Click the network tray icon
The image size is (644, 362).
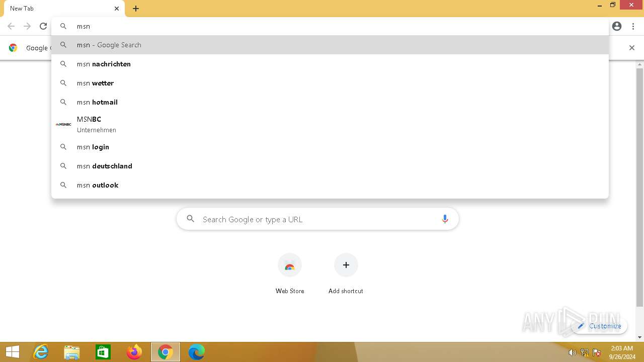(585, 352)
